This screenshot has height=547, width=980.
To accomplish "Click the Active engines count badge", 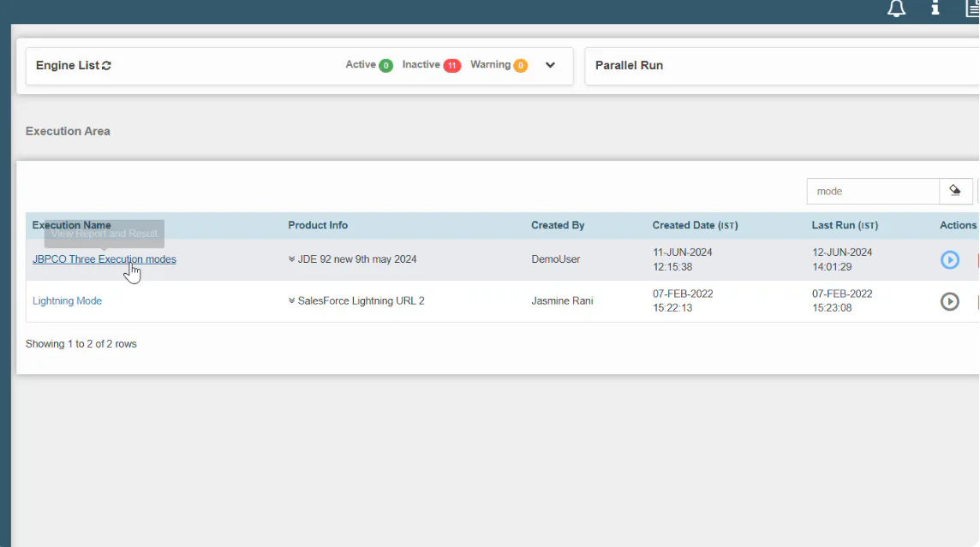I will (x=385, y=66).
